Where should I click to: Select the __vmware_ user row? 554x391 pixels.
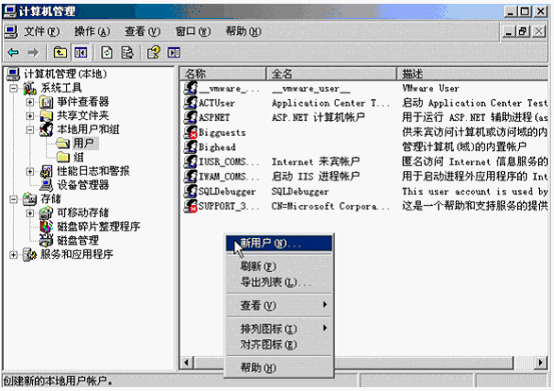tap(366, 88)
